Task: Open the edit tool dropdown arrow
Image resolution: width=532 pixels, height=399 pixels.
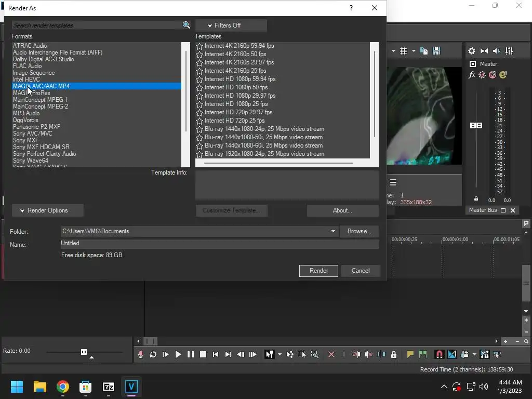Action: pyautogui.click(x=280, y=354)
